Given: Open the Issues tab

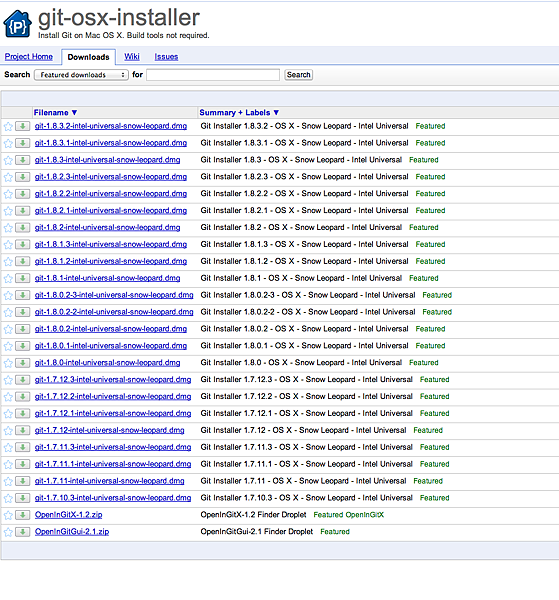Looking at the screenshot, I should coord(166,57).
